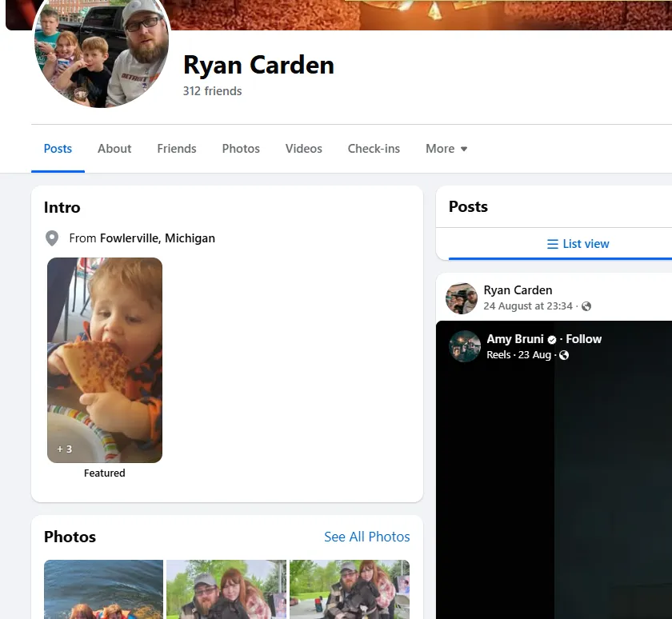Click Ryan Carden's small post avatar
This screenshot has width=672, height=619.
[x=462, y=298]
